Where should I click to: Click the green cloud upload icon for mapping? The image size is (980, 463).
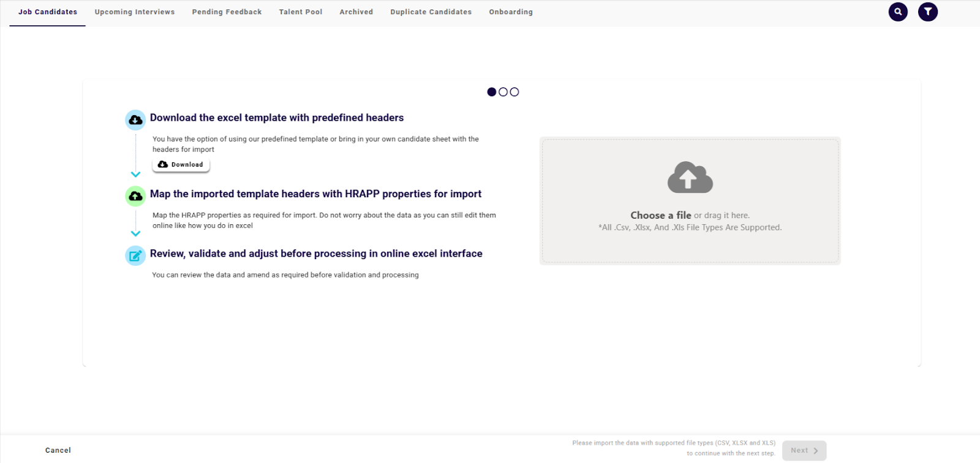(135, 196)
